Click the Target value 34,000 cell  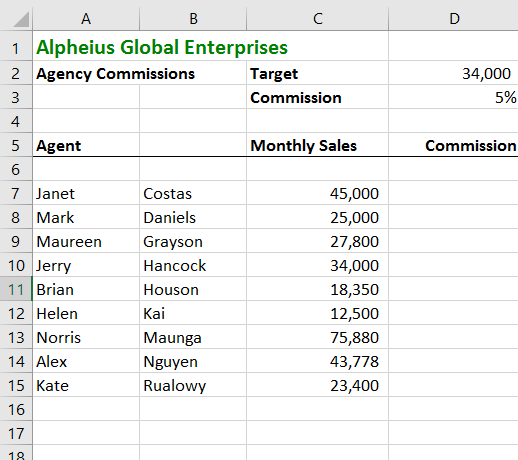[453, 73]
